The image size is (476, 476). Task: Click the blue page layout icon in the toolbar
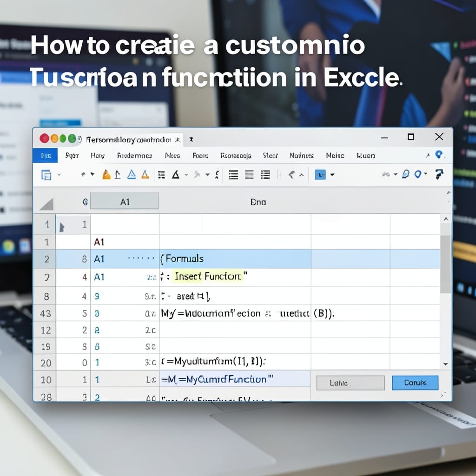coord(46,175)
